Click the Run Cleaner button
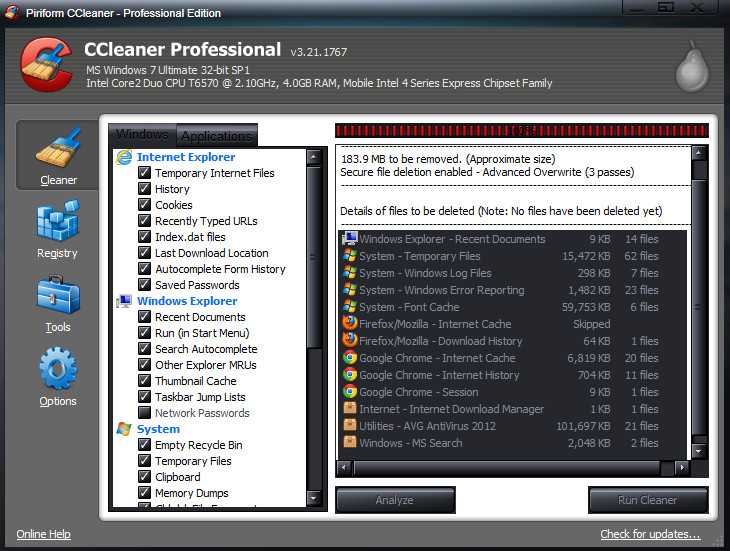Viewport: 730px width, 551px height. [x=648, y=500]
